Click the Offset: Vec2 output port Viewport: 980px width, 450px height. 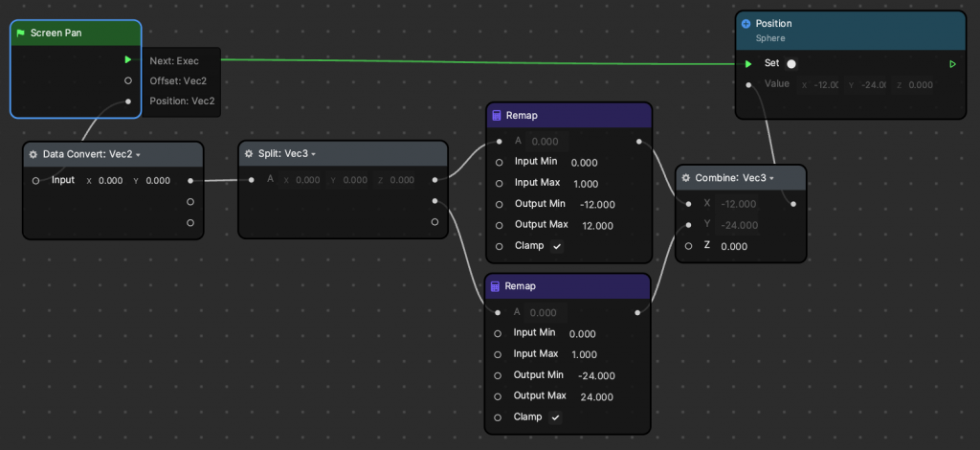(x=128, y=80)
